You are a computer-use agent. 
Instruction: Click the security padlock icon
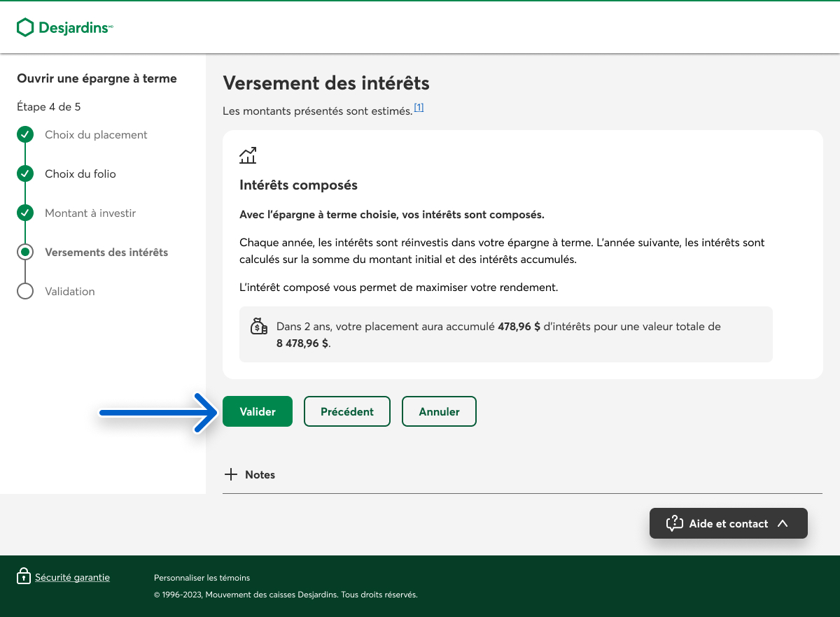[24, 577]
